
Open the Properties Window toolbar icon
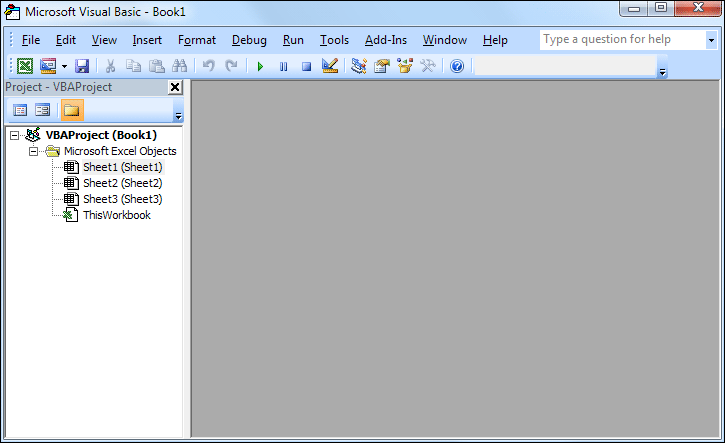[x=382, y=66]
